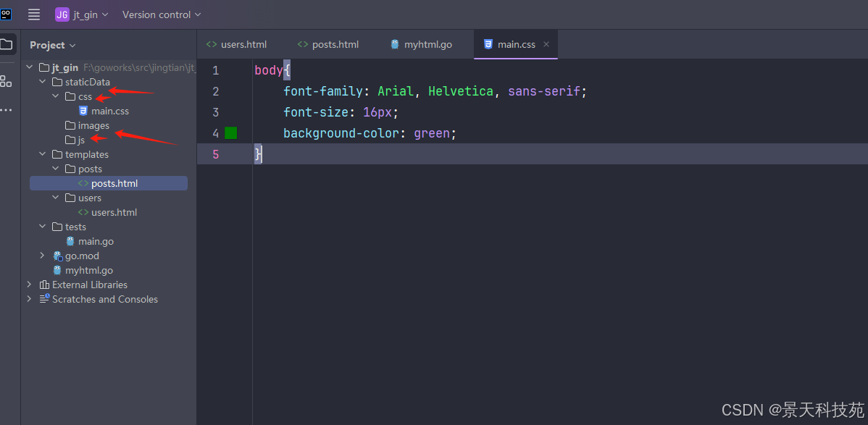Select the Scratches and Consoles icon
Image resolution: width=868 pixels, height=425 pixels.
coord(44,299)
